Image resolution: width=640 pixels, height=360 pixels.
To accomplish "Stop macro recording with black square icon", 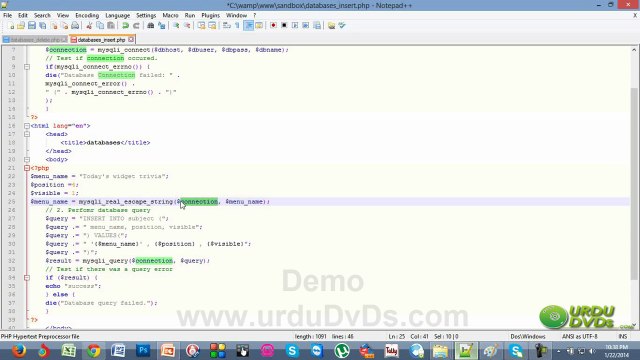I will 284,26.
